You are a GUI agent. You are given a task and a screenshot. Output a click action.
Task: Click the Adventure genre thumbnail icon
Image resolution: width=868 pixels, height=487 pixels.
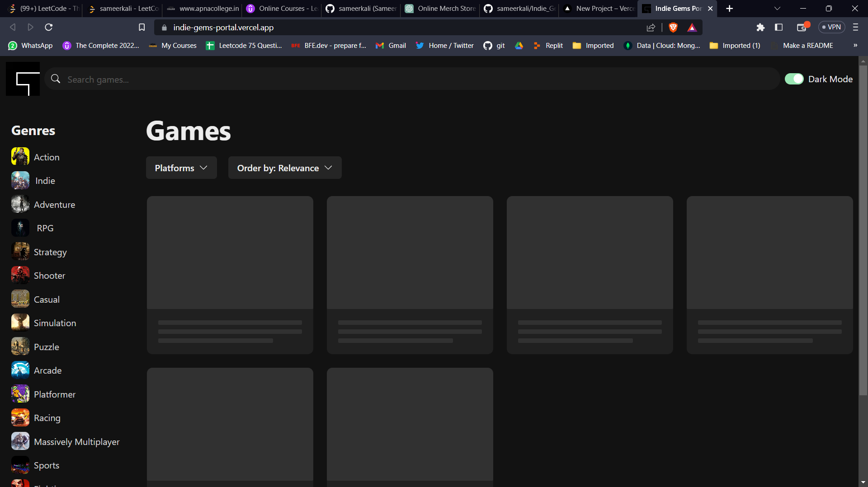pyautogui.click(x=20, y=204)
